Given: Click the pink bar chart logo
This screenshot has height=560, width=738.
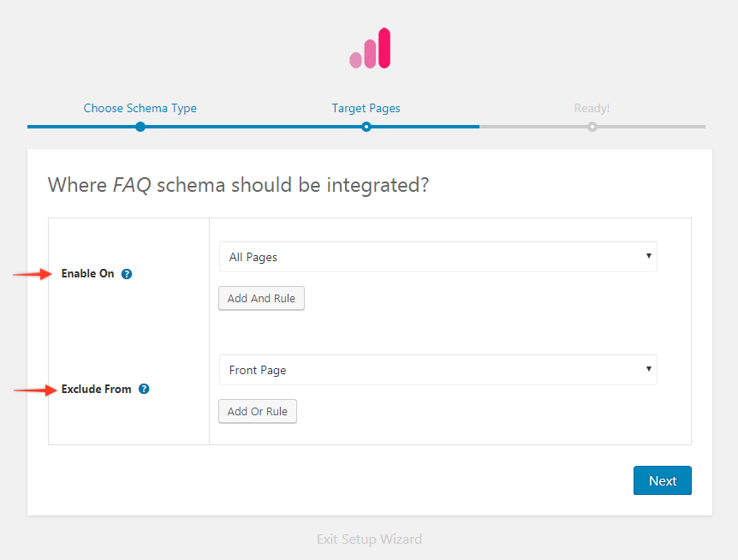Looking at the screenshot, I should point(370,49).
